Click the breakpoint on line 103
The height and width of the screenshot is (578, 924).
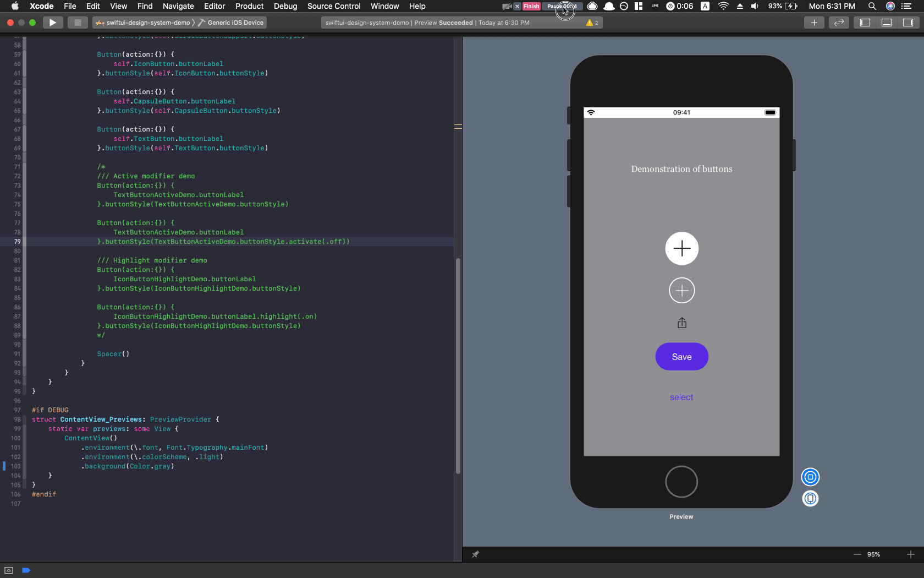pyautogui.click(x=4, y=466)
